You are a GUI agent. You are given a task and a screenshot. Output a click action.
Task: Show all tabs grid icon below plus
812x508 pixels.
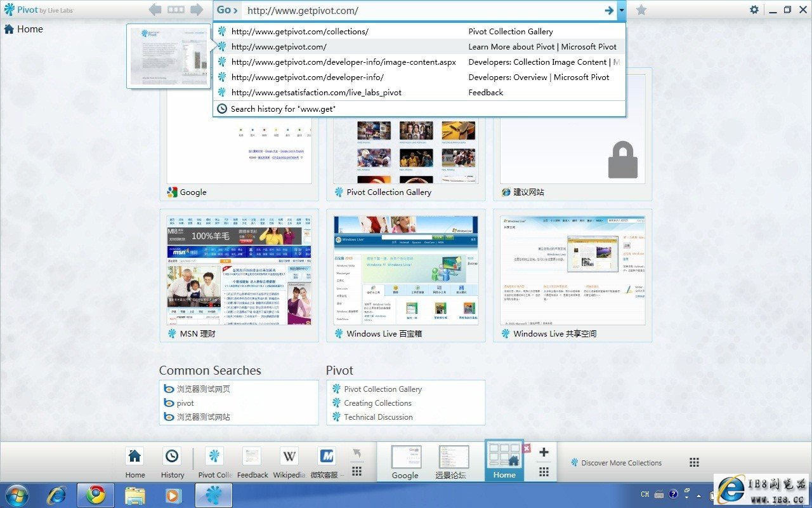[x=544, y=472]
